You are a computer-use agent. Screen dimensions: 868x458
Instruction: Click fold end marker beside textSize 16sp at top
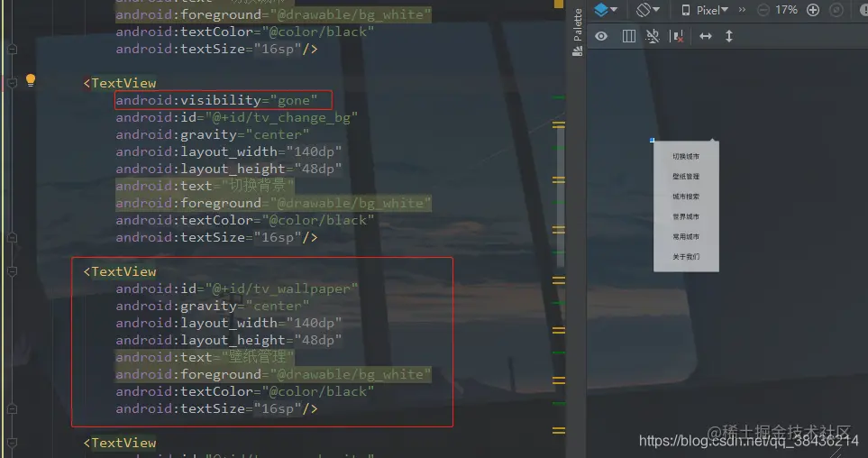click(x=13, y=50)
